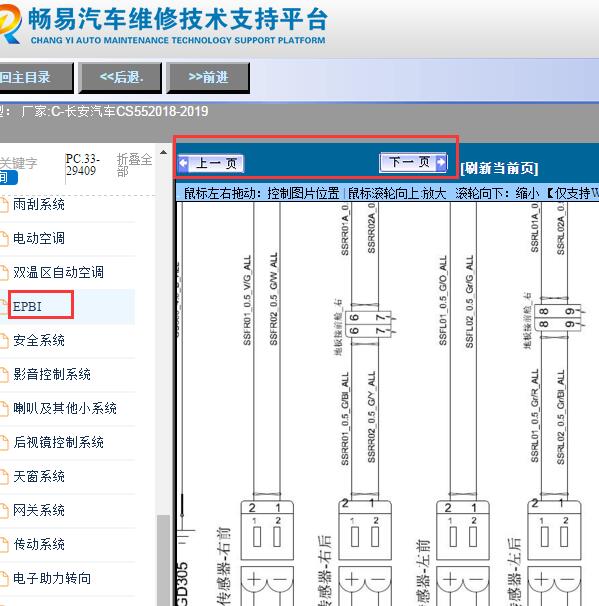
Task: Open previous page with 上一页
Action: (x=211, y=163)
